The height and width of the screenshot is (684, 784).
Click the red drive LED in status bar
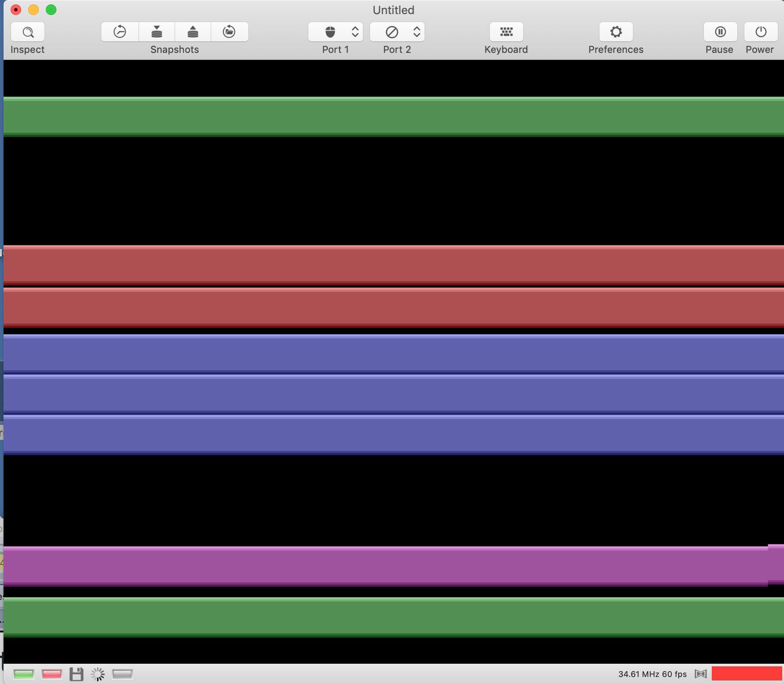52,674
